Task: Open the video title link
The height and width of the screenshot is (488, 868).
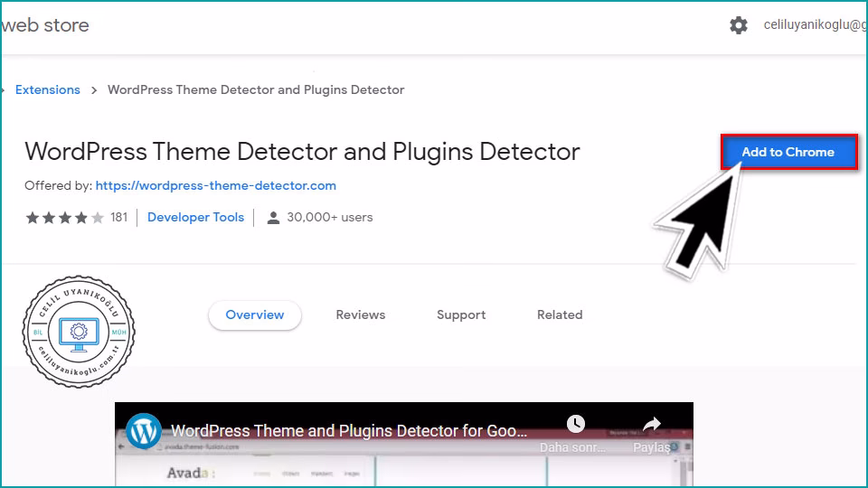Action: click(x=349, y=431)
